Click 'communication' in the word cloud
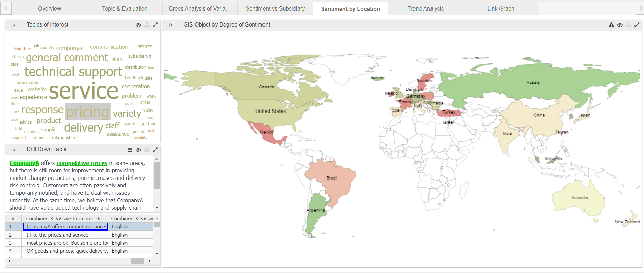Viewport: 644px width, 273px height. 109,47
